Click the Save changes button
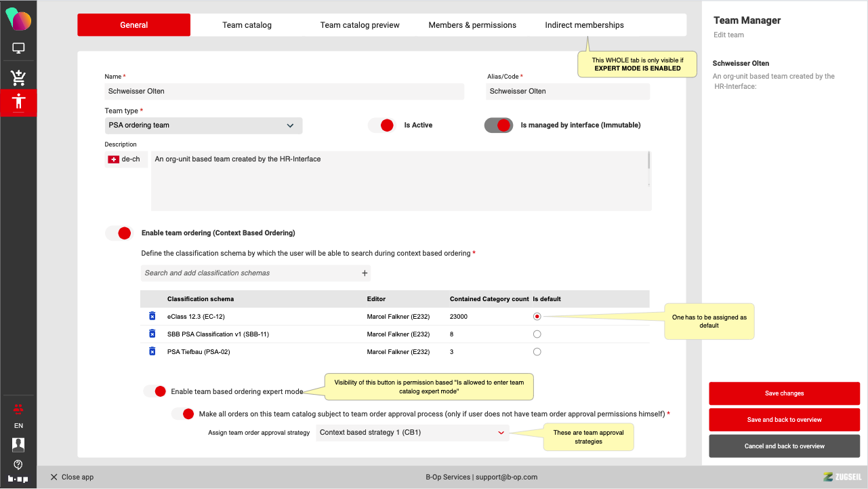Viewport: 868px width, 489px height. pos(784,393)
